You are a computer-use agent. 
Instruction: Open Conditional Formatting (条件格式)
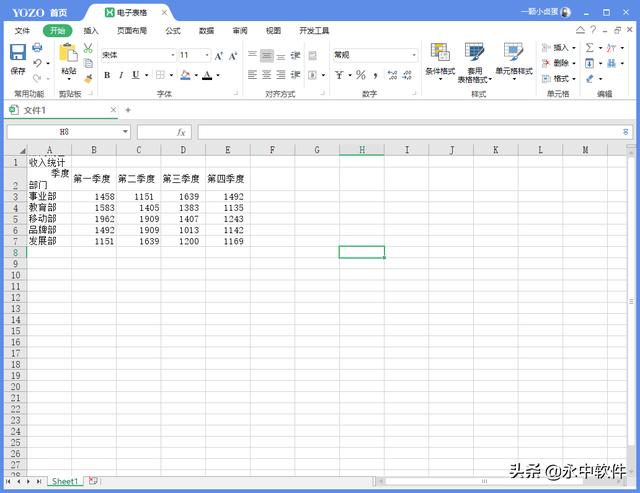pyautogui.click(x=440, y=60)
